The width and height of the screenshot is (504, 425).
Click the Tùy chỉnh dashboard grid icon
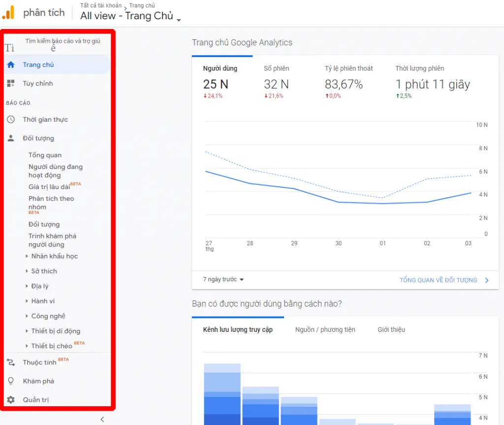(11, 83)
